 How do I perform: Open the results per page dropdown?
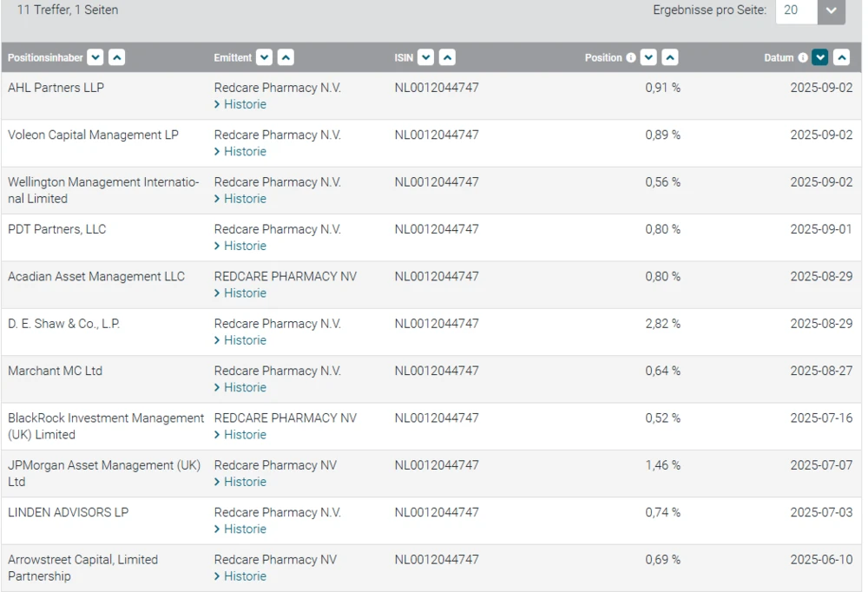click(831, 10)
